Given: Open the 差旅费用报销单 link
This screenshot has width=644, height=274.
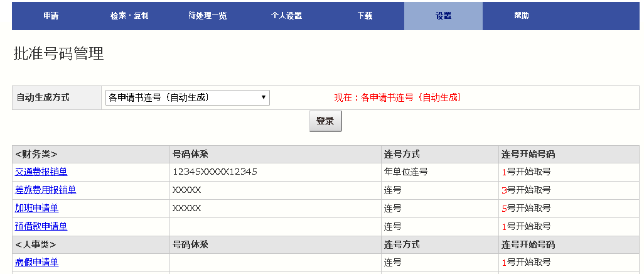Looking at the screenshot, I should pos(45,190).
